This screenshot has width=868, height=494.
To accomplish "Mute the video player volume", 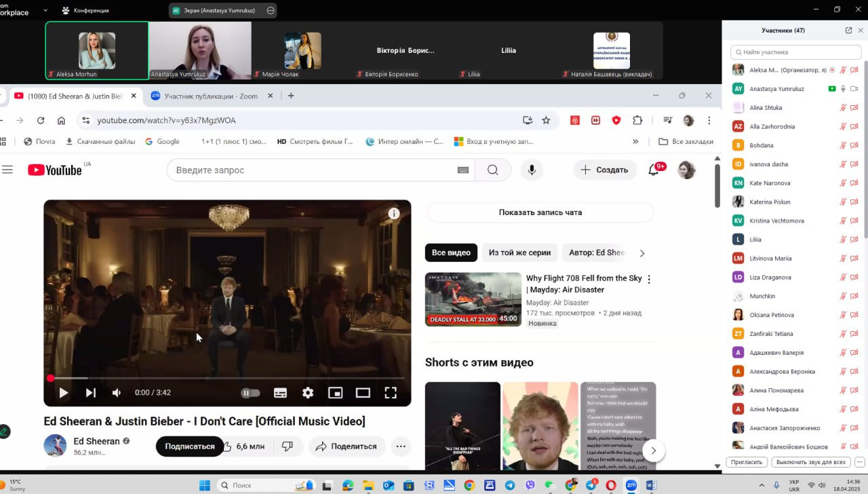I will click(117, 392).
